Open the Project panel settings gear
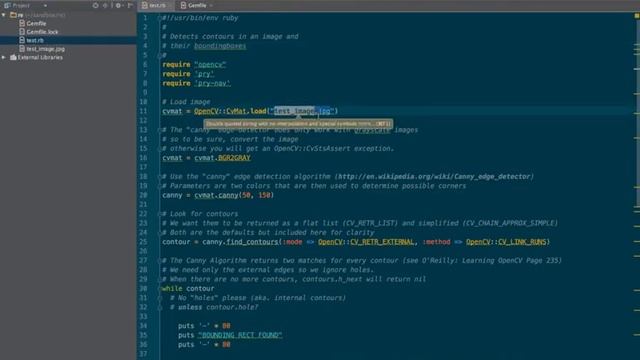 pos(118,5)
